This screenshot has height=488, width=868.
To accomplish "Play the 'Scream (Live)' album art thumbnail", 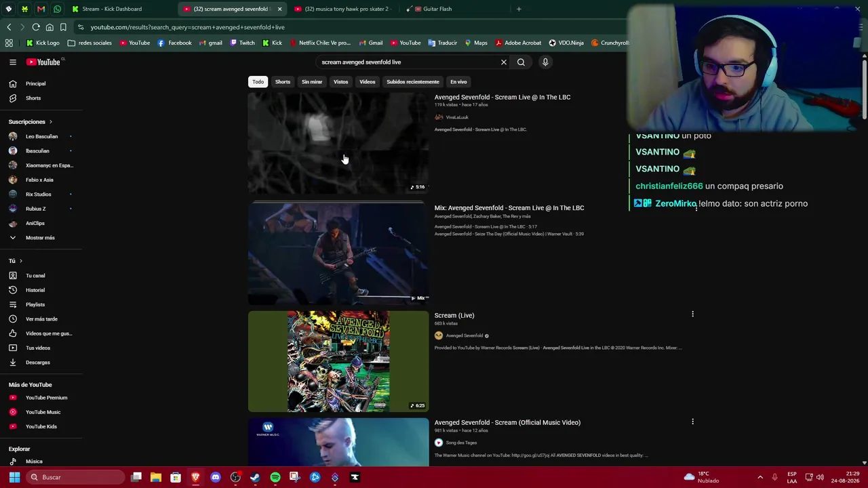I will coord(338,361).
